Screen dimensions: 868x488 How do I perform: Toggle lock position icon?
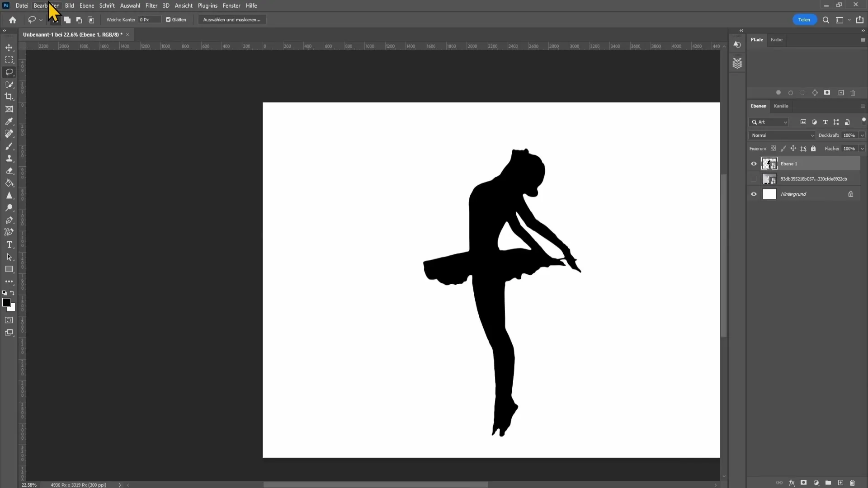793,149
